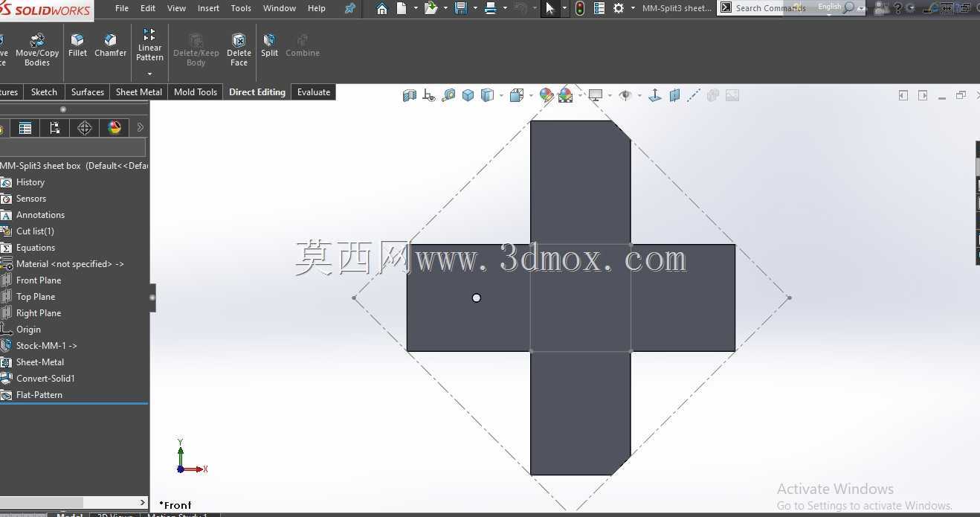Open the Edit menu

(x=148, y=8)
